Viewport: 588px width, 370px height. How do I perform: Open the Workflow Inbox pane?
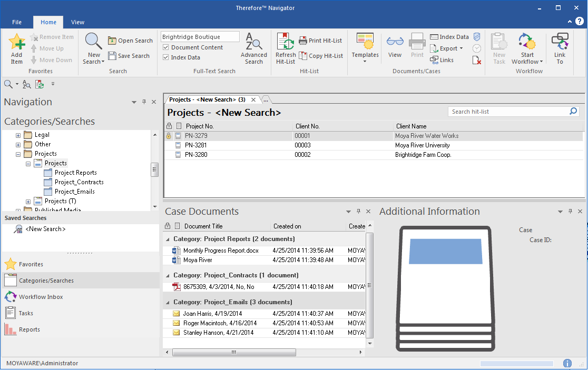coord(41,297)
